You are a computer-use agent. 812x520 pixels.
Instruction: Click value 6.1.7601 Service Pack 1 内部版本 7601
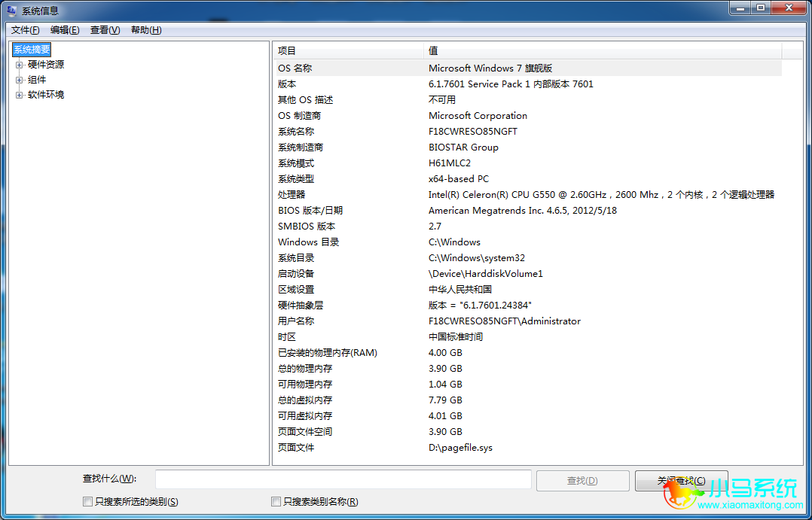(x=511, y=84)
